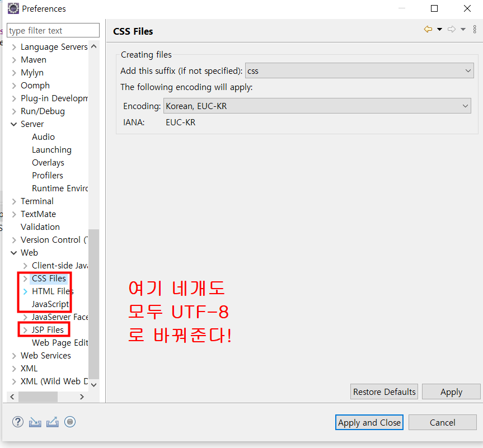Screen dimensions: 483x448
Task: Select the Validation preference page
Action: click(x=40, y=227)
